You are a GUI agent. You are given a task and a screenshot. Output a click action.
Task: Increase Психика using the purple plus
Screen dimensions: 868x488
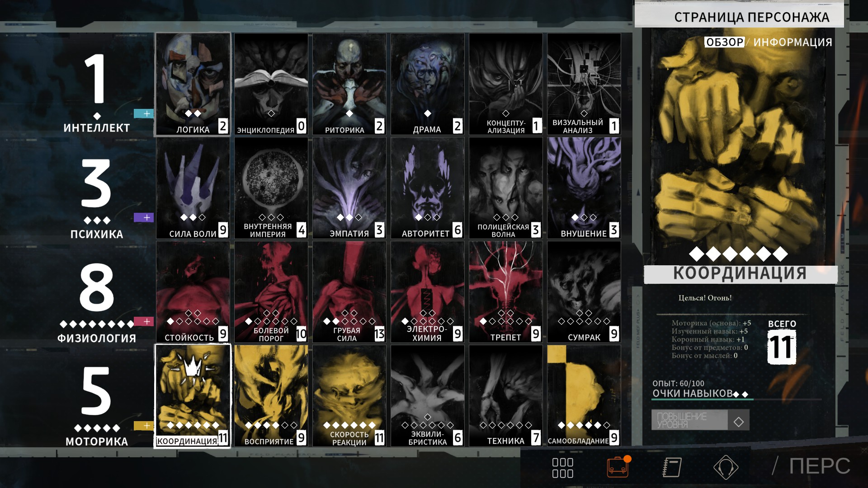pyautogui.click(x=144, y=218)
